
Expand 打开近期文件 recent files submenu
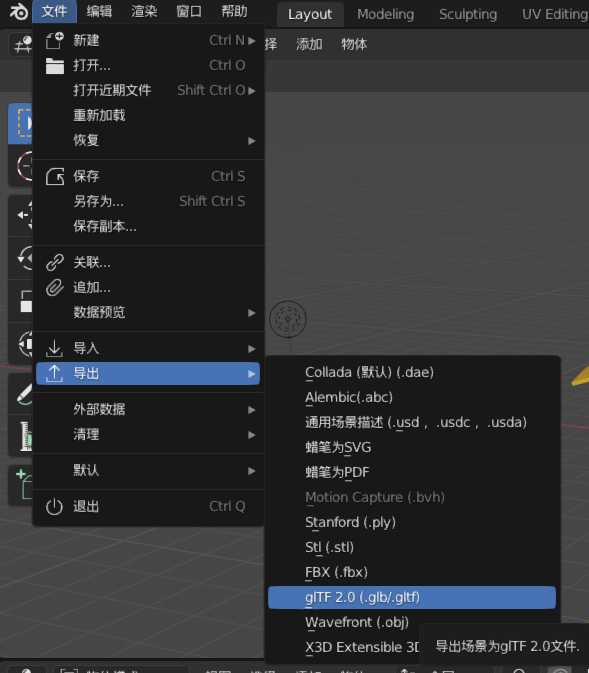coord(149,91)
